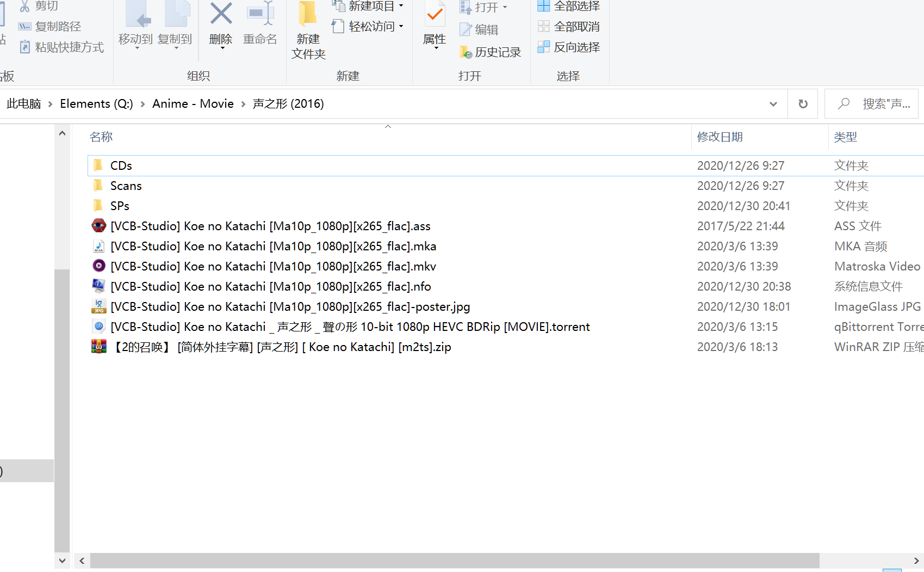This screenshot has width=924, height=572.
Task: Click the .nfo file icon
Action: (98, 286)
